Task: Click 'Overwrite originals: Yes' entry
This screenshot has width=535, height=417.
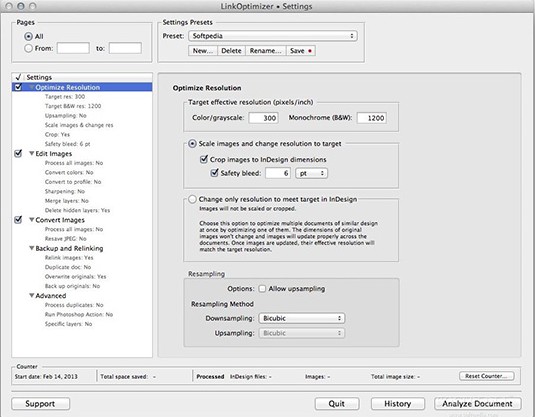Action: click(75, 276)
